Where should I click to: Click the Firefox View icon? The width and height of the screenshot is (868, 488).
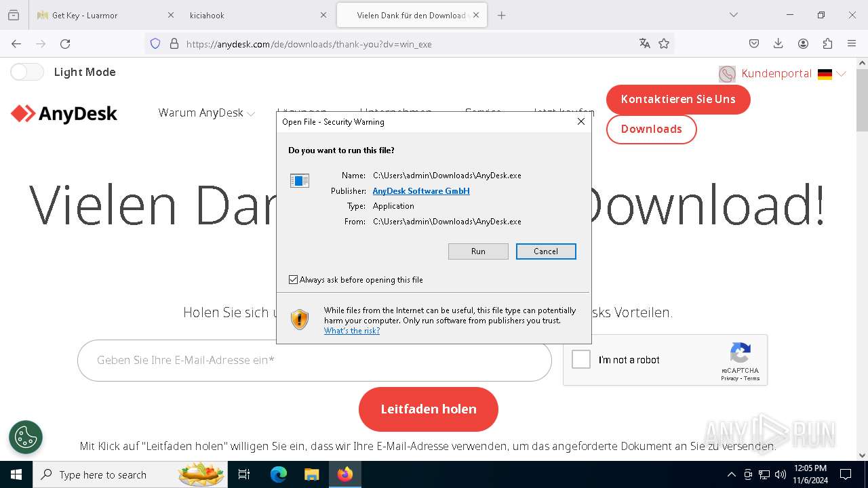(14, 15)
